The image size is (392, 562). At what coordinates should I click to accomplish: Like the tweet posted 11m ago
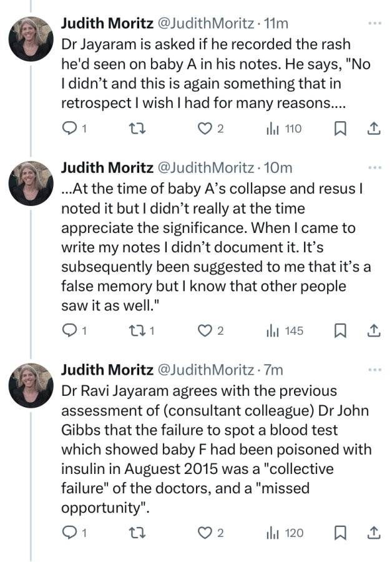[211, 129]
